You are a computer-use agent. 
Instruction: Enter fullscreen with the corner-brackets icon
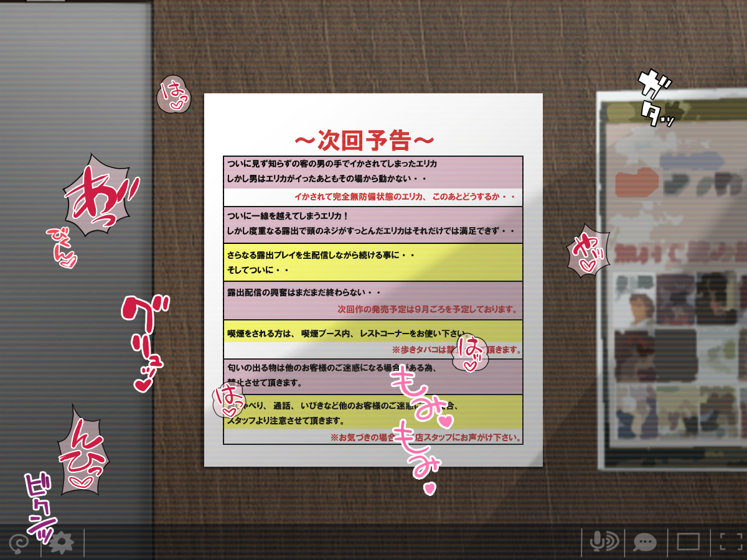731,542
